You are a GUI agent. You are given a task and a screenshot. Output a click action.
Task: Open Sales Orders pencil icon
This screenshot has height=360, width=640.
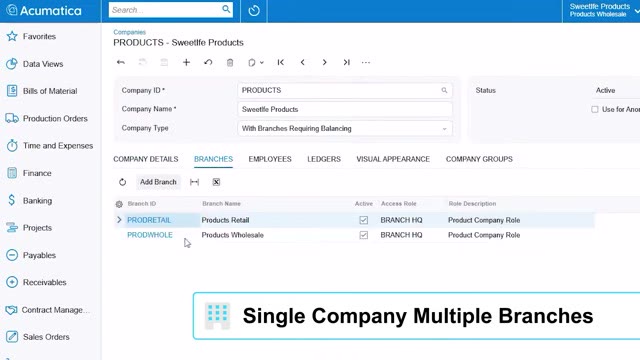(x=12, y=337)
